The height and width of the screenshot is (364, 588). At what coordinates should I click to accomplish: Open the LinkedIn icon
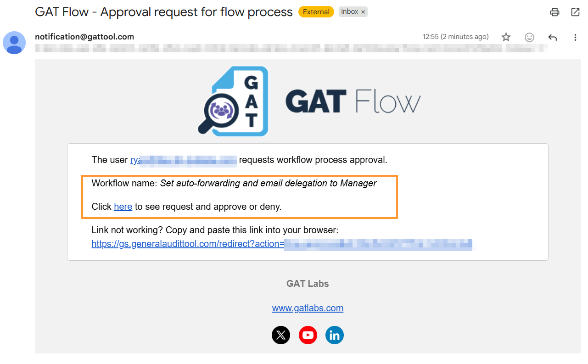334,335
